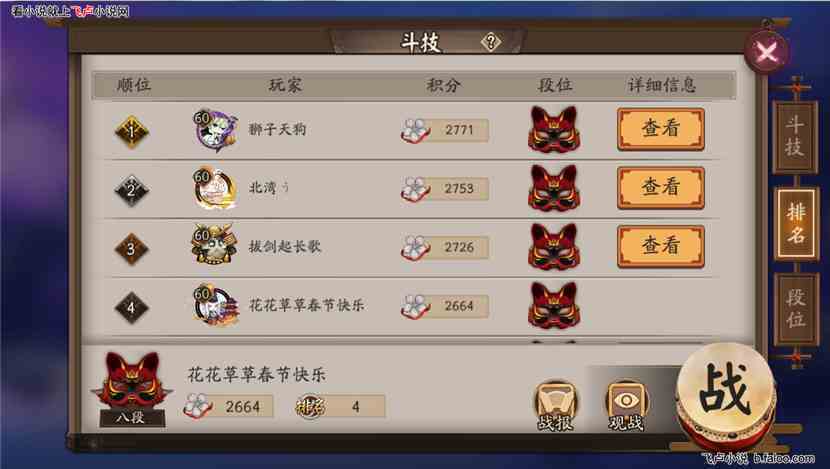Open the help question mark icon
The width and height of the screenshot is (830, 469).
pyautogui.click(x=491, y=42)
